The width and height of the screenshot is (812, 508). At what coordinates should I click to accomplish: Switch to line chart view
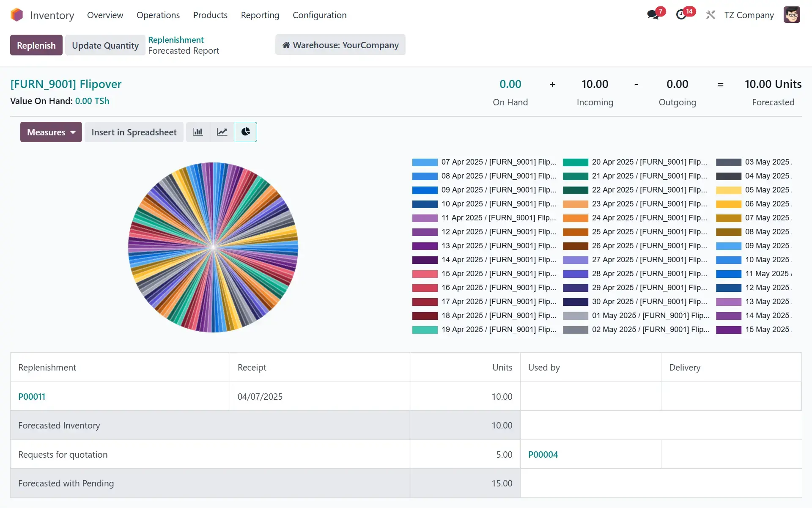point(222,132)
